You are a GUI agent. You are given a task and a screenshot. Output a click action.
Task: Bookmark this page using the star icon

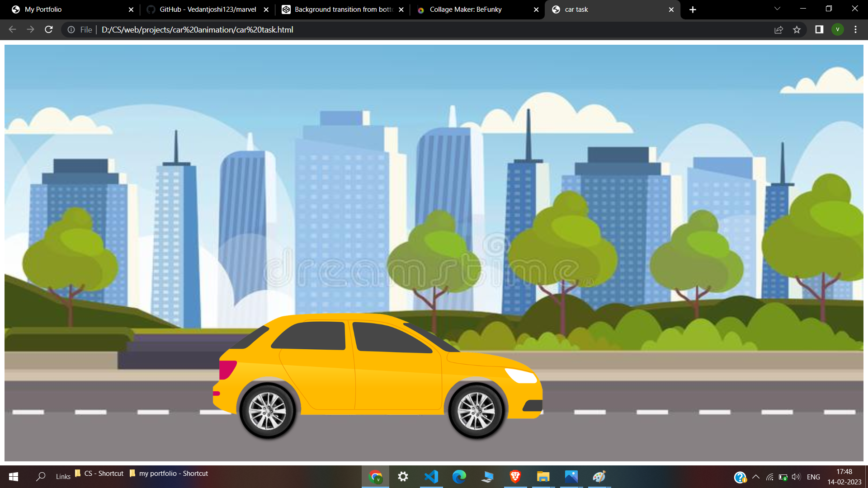797,29
